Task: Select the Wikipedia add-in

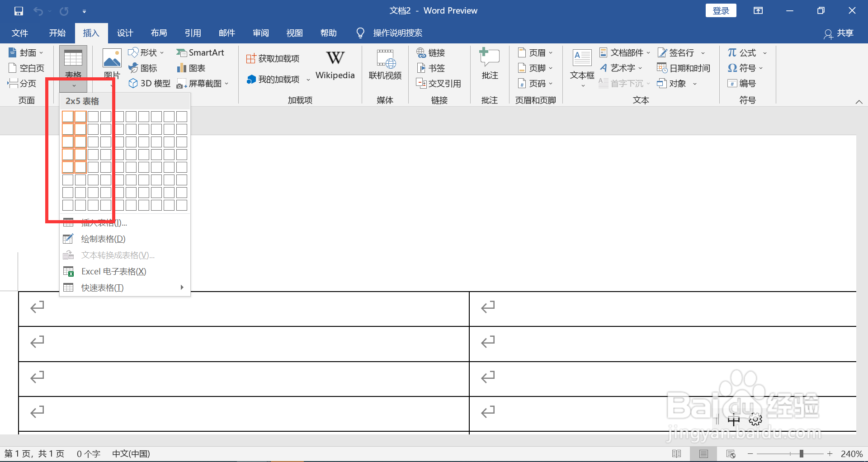Action: pos(335,66)
